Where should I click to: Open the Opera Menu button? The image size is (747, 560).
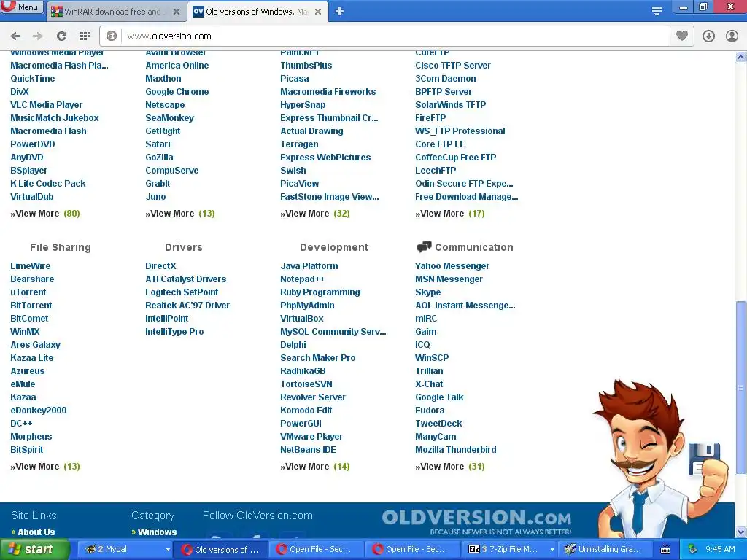[22, 7]
